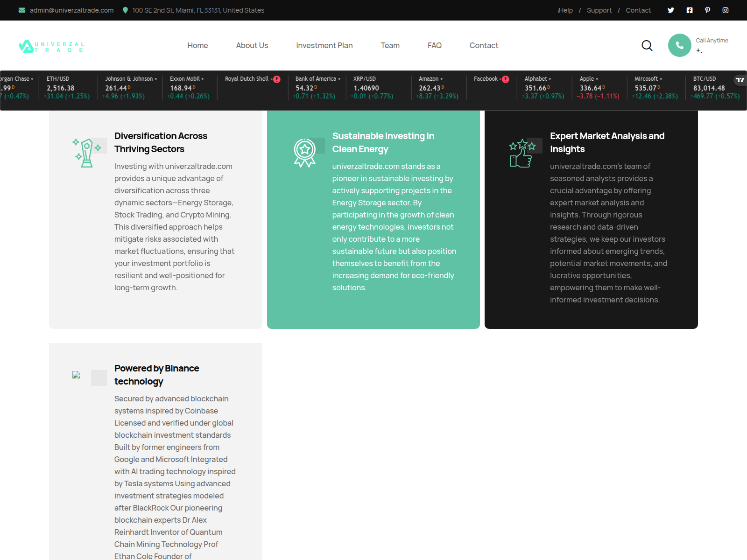
Task: Click the Help link in top bar
Action: click(565, 10)
